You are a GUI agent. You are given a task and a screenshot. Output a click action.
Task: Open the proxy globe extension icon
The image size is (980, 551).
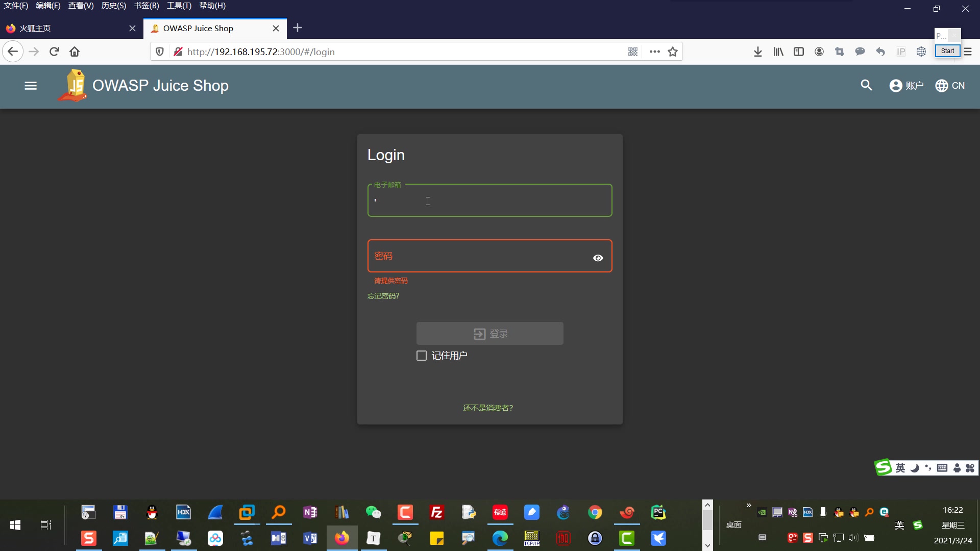click(921, 51)
